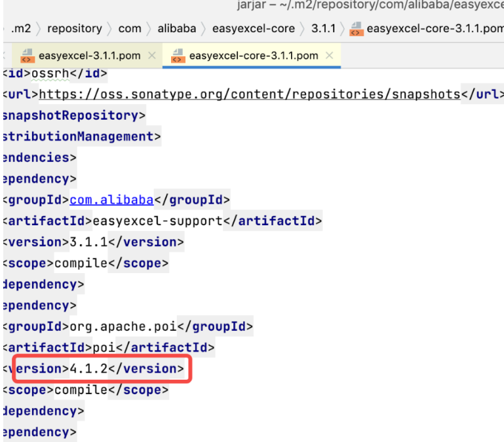Click the compile scope under easyexcel-support
Screen dimensions: 504x442
(x=81, y=263)
